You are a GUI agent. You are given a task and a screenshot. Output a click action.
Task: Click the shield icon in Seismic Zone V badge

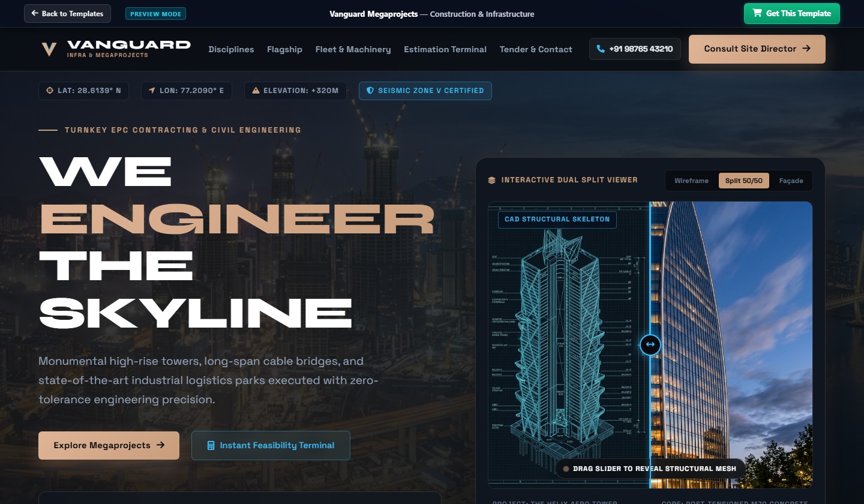coord(370,91)
